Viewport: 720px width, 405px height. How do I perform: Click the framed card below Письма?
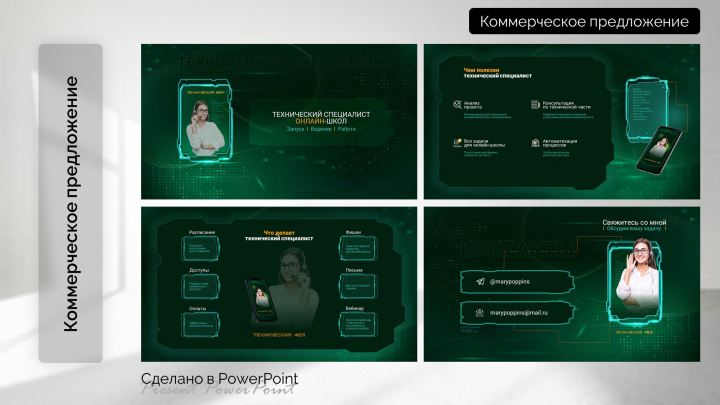click(358, 287)
